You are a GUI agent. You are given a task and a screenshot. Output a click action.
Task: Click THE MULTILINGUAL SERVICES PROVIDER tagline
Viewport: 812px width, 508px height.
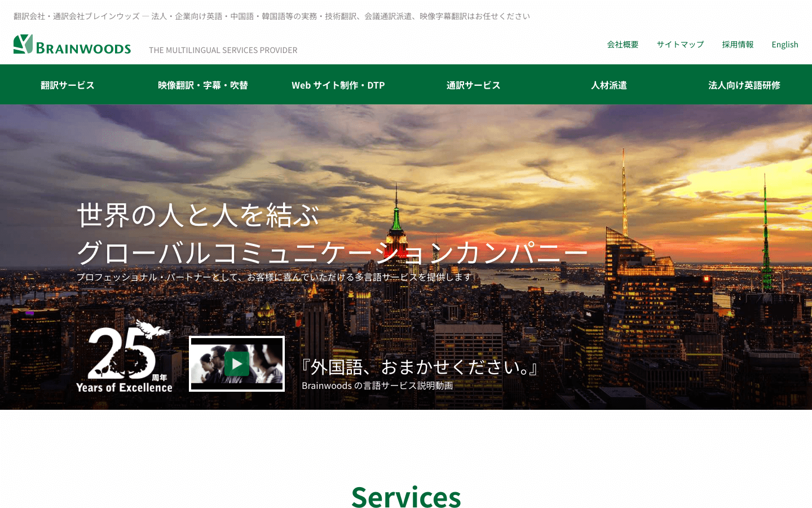(223, 50)
